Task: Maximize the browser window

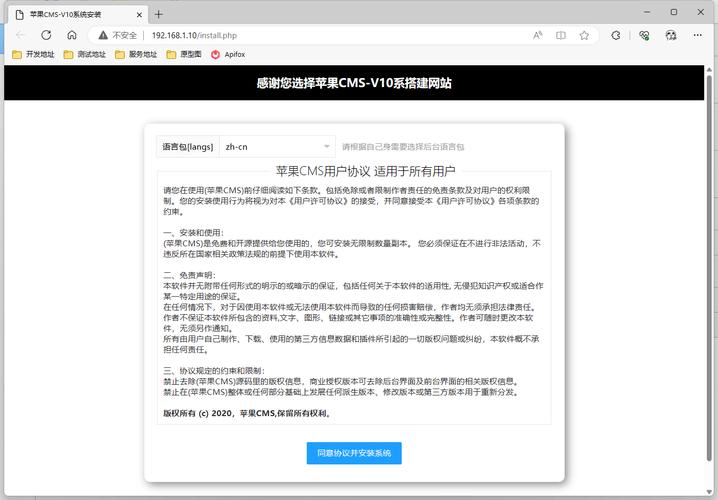Action: click(674, 12)
